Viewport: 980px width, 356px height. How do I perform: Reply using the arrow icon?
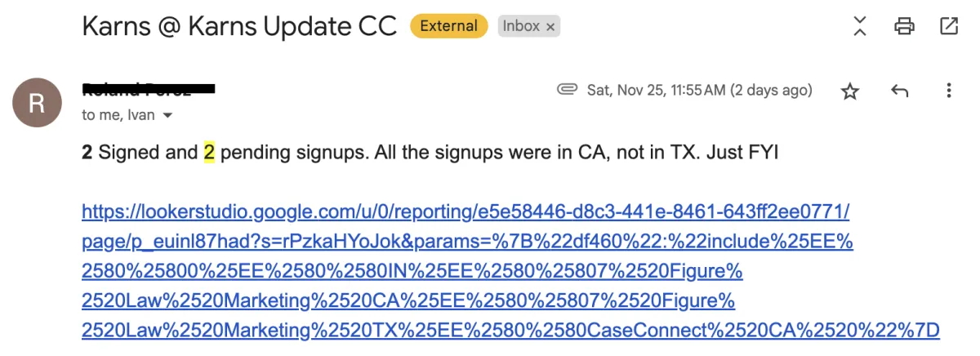click(900, 91)
